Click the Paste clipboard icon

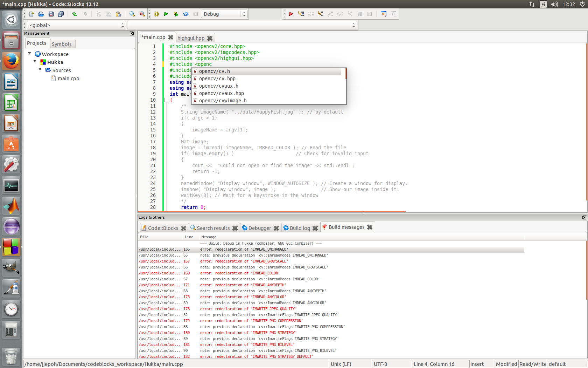[x=118, y=14]
